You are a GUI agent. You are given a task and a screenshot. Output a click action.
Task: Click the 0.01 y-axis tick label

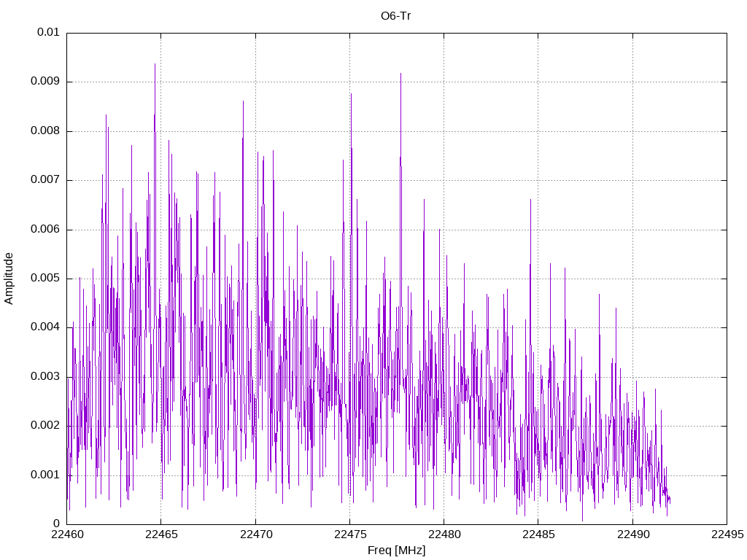pos(49,32)
